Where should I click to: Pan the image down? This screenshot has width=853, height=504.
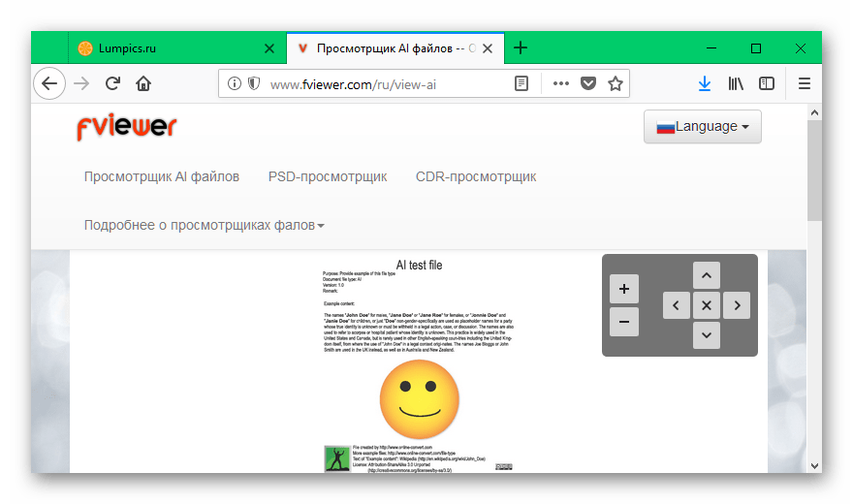[x=707, y=335]
